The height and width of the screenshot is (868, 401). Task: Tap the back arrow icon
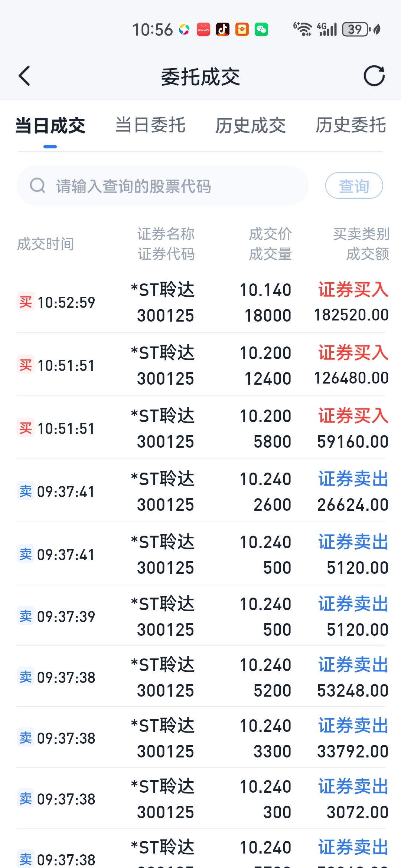tap(25, 76)
